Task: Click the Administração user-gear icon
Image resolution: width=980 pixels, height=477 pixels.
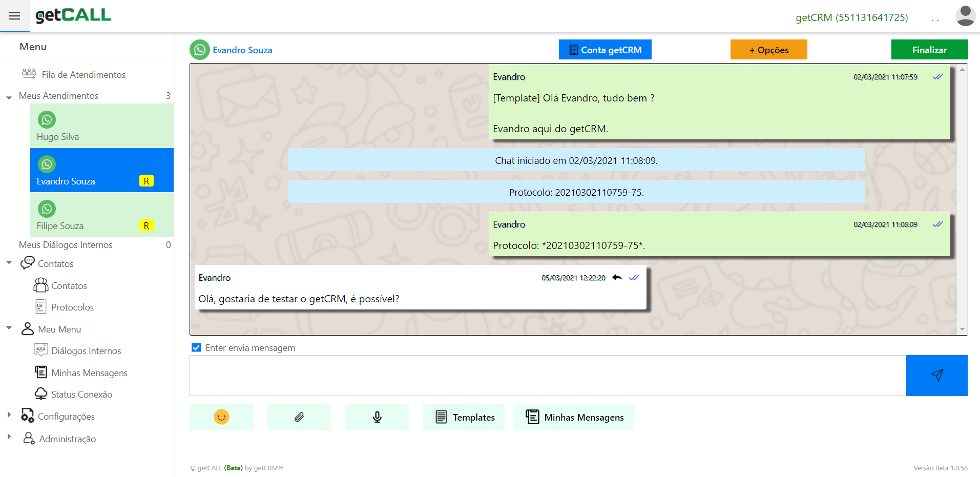Action: (29, 438)
